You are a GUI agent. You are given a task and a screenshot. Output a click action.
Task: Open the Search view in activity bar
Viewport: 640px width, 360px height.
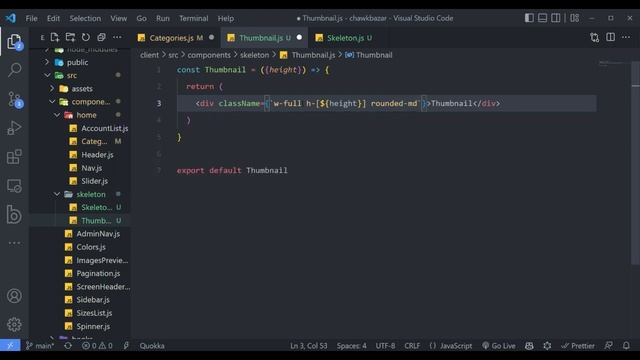[x=14, y=70]
